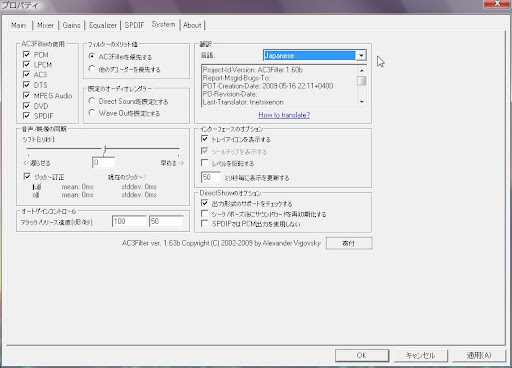Click the donate button beside copyright text

click(x=349, y=243)
